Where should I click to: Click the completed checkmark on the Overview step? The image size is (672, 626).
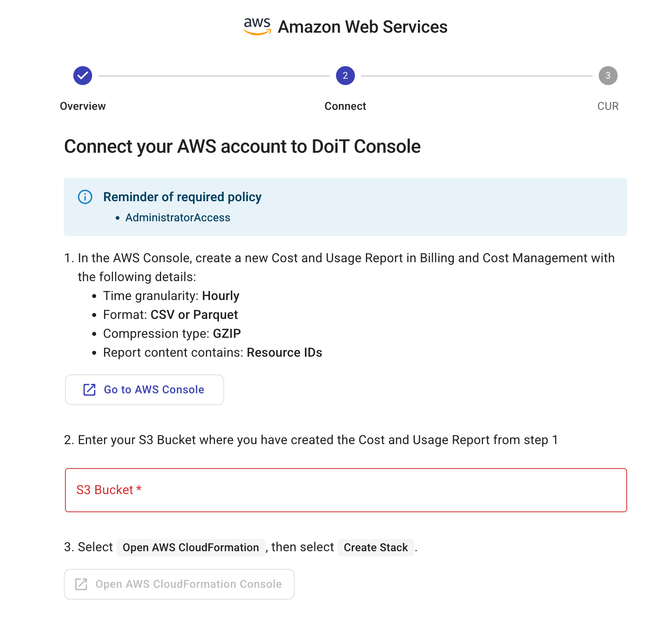(82, 75)
